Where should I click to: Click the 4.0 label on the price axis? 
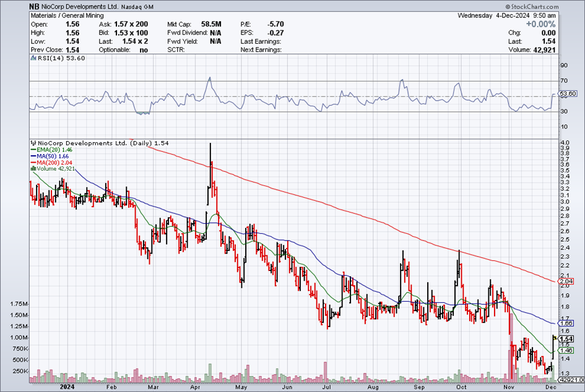pos(565,143)
